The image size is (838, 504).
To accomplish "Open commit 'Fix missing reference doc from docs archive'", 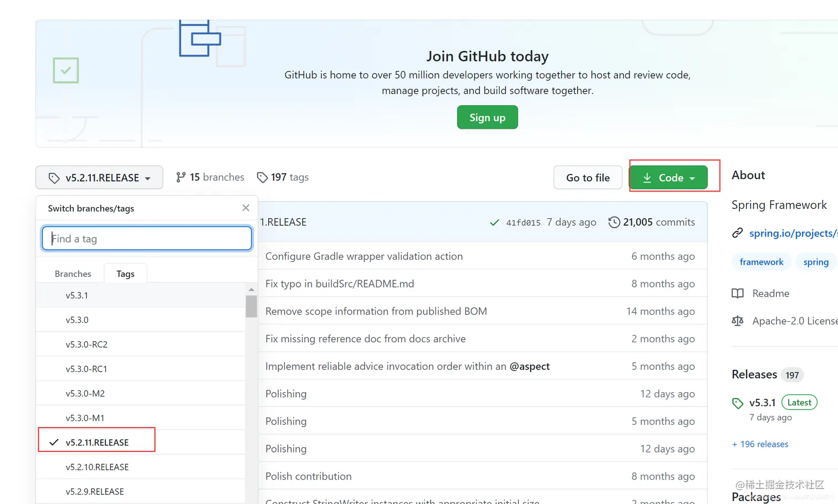I will coord(366,338).
